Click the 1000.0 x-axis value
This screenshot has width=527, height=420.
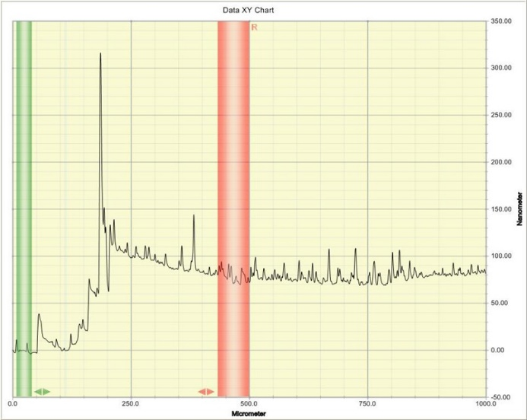click(x=486, y=403)
